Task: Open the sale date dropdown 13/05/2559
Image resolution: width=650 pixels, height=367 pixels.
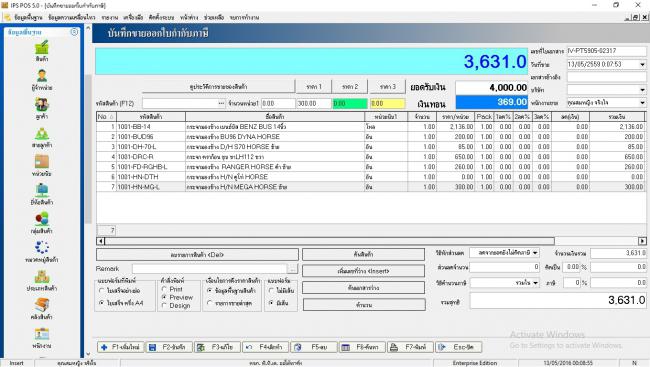Action: [x=642, y=64]
